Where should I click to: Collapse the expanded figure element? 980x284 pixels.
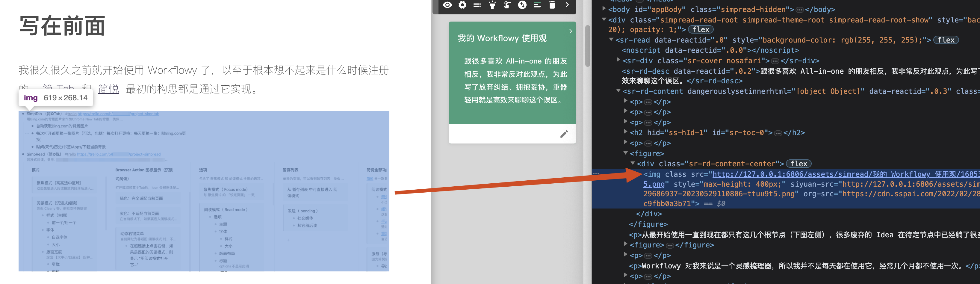(626, 153)
